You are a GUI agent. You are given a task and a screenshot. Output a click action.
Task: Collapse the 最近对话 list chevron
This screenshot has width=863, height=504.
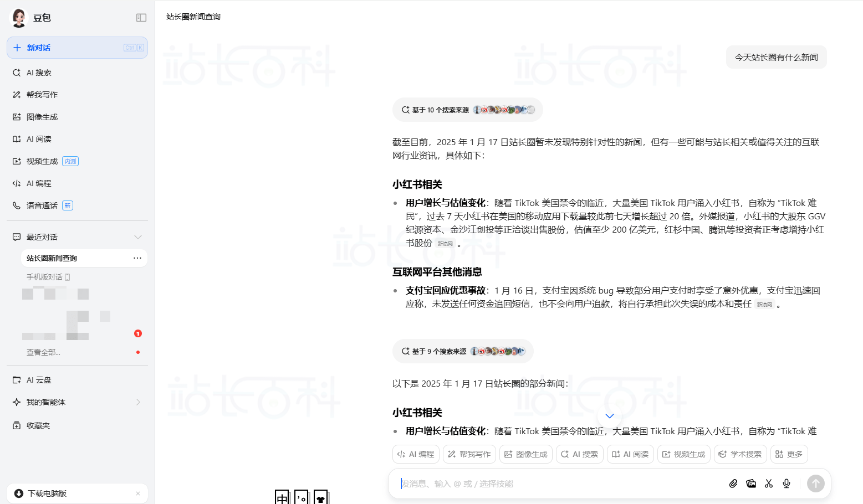pyautogui.click(x=138, y=237)
